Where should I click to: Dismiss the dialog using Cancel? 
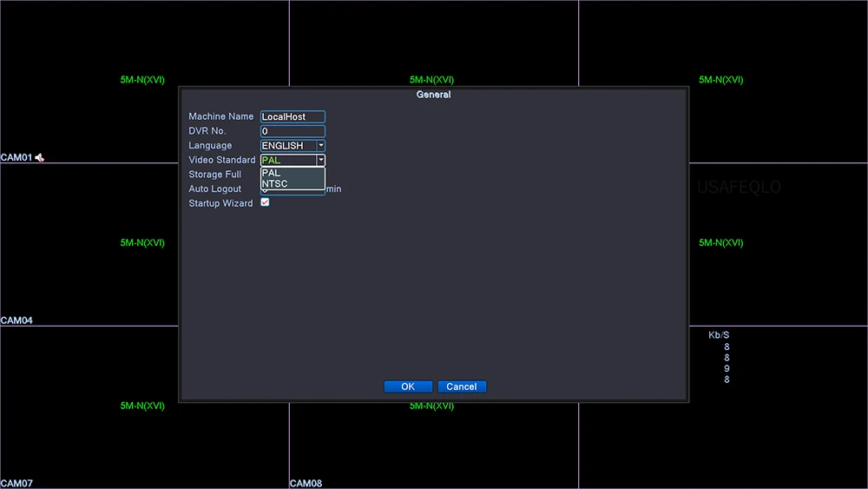[x=462, y=387]
